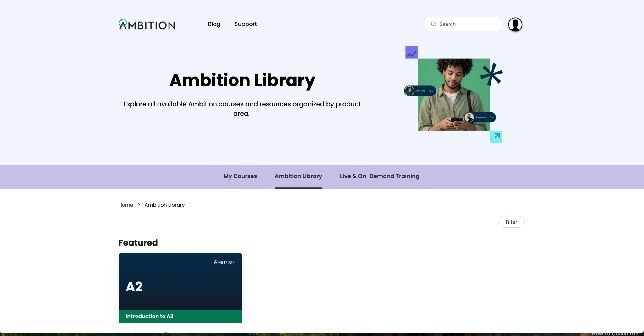Screen dimensions: 644x336
Task: Open the Support link
Action: (x=246, y=24)
